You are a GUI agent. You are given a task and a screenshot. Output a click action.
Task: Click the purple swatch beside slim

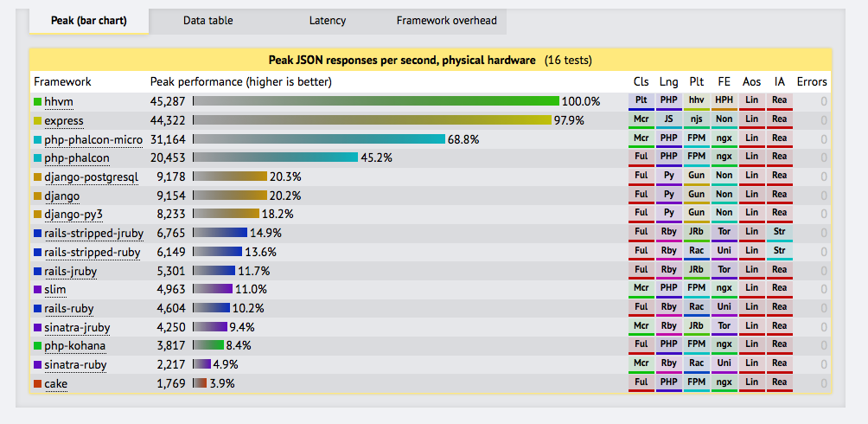pos(38,289)
